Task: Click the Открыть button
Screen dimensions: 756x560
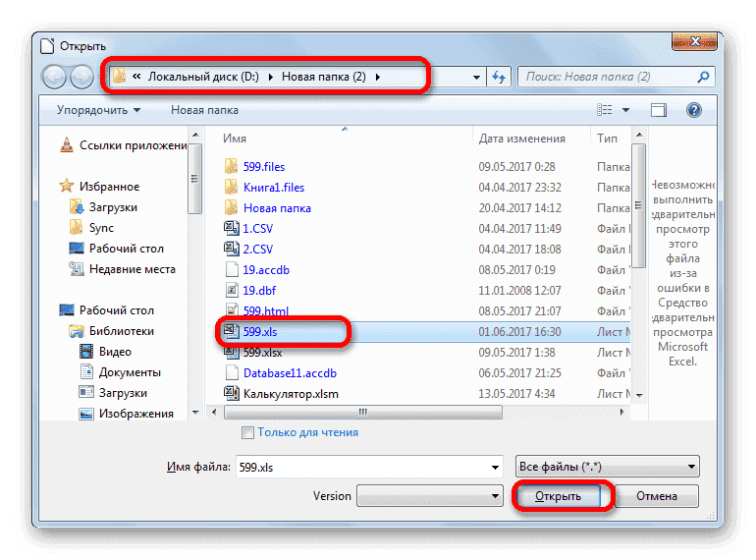Action: coord(559,496)
